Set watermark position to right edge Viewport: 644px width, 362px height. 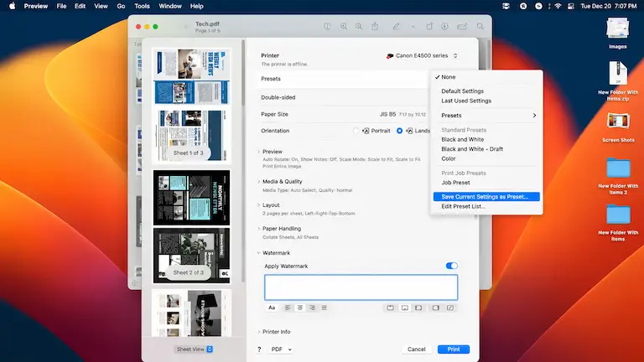436,308
